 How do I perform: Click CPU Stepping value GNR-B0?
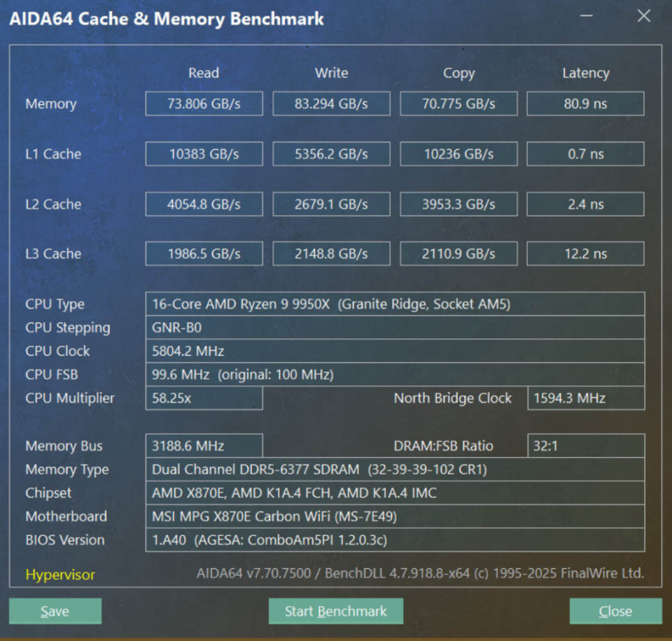tap(395, 327)
